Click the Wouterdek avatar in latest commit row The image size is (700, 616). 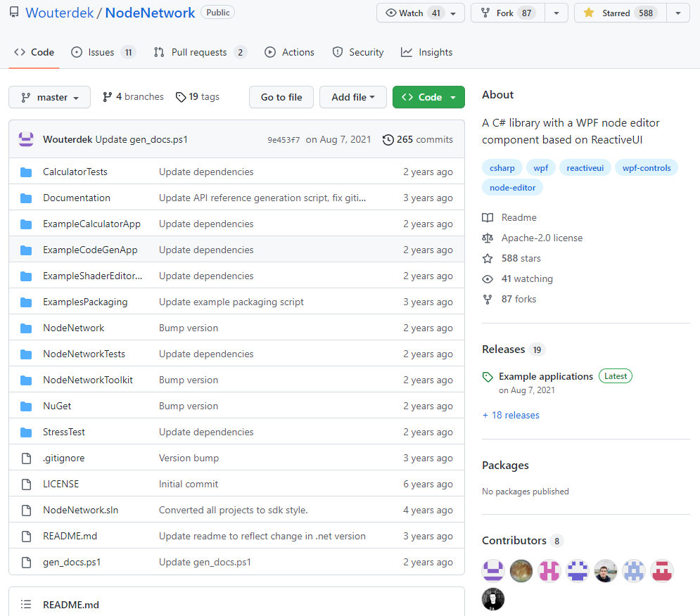[26, 139]
